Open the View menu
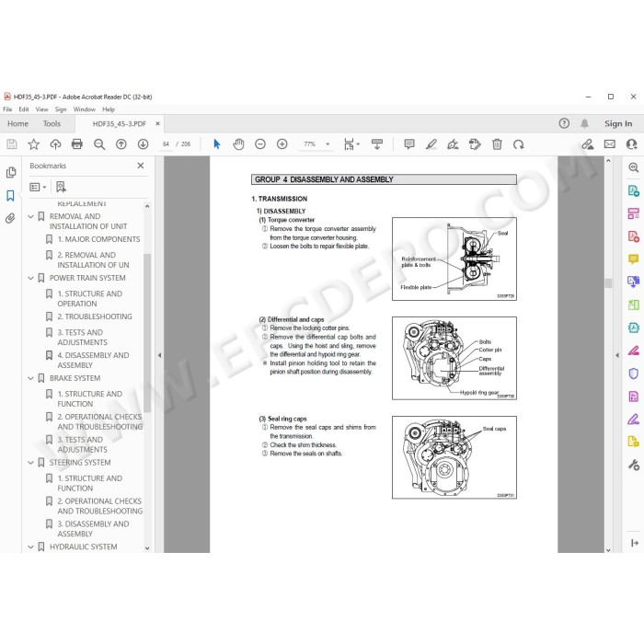Viewport: 644px width, 644px height. (x=42, y=109)
